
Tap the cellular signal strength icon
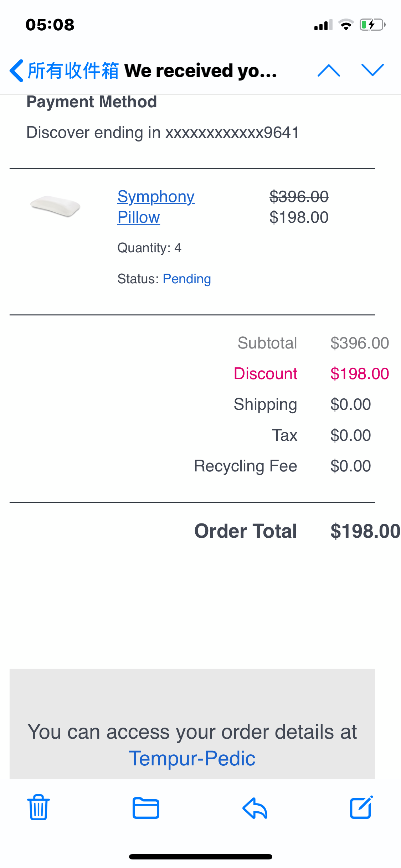pos(323,25)
